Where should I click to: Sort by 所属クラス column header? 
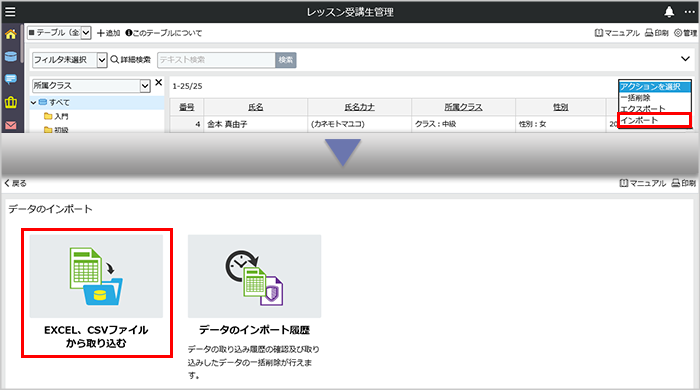(x=463, y=107)
